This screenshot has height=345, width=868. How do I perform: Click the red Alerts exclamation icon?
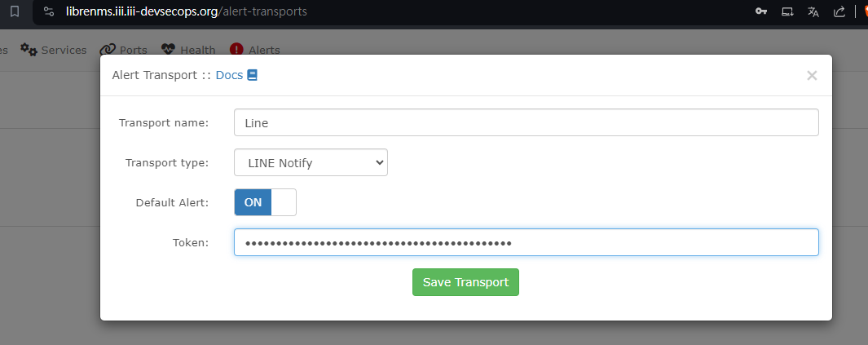click(236, 50)
